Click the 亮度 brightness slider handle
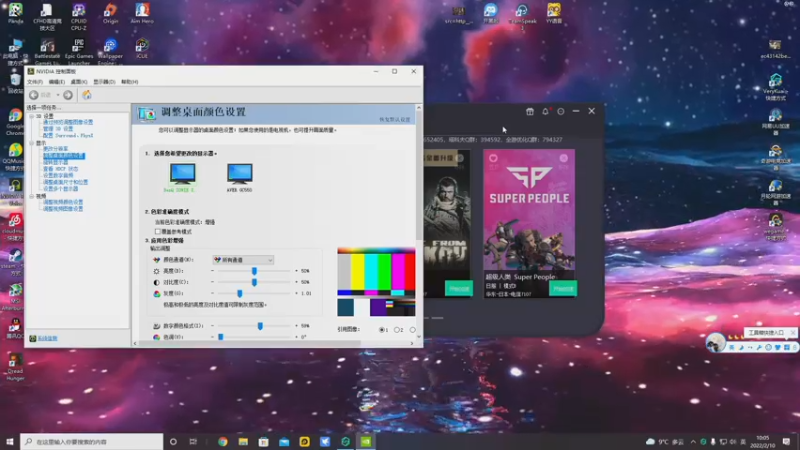The width and height of the screenshot is (800, 450). point(254,271)
